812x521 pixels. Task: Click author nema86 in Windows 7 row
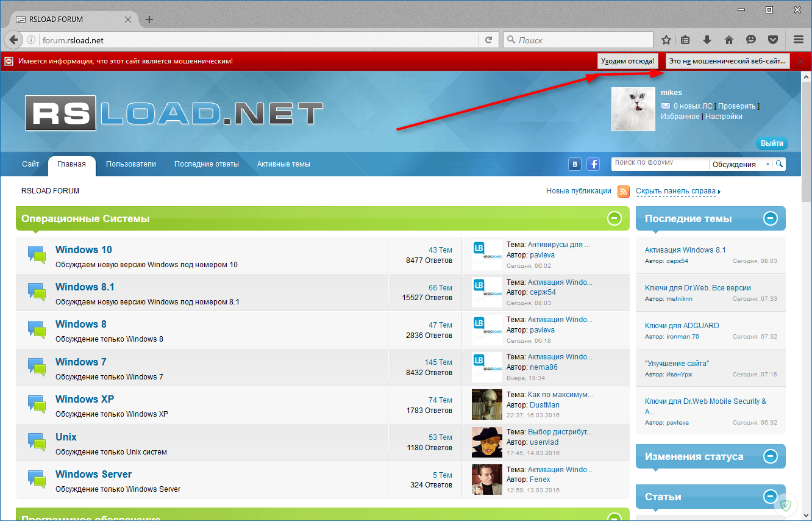pos(544,367)
